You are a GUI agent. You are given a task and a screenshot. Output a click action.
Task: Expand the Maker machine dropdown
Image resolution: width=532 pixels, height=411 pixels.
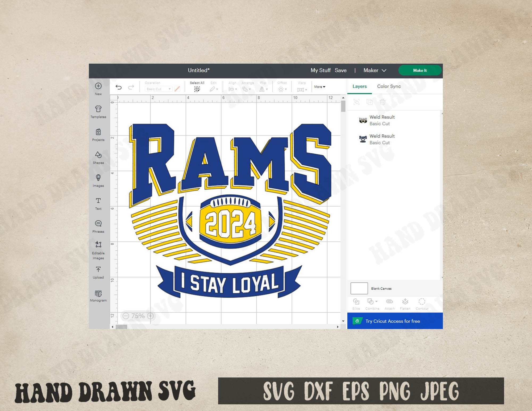[375, 70]
